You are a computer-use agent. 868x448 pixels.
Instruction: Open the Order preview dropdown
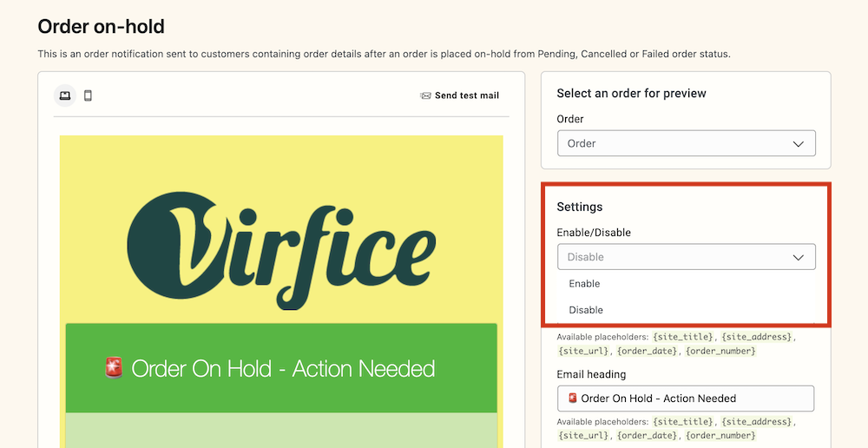[x=687, y=143]
